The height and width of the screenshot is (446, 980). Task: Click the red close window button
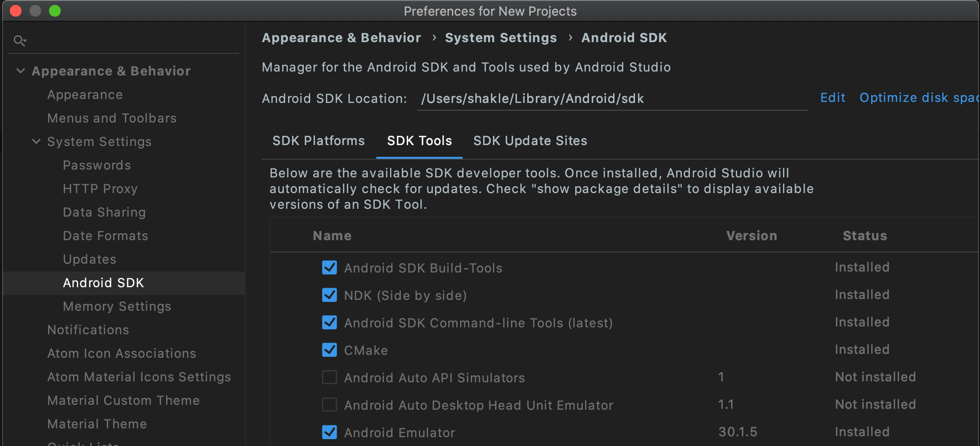click(x=16, y=11)
